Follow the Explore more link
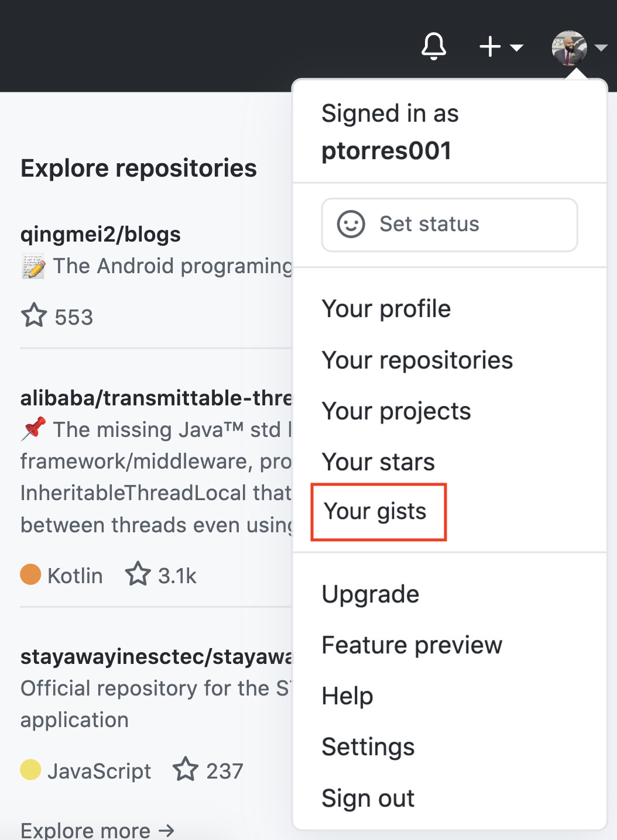 pyautogui.click(x=98, y=830)
